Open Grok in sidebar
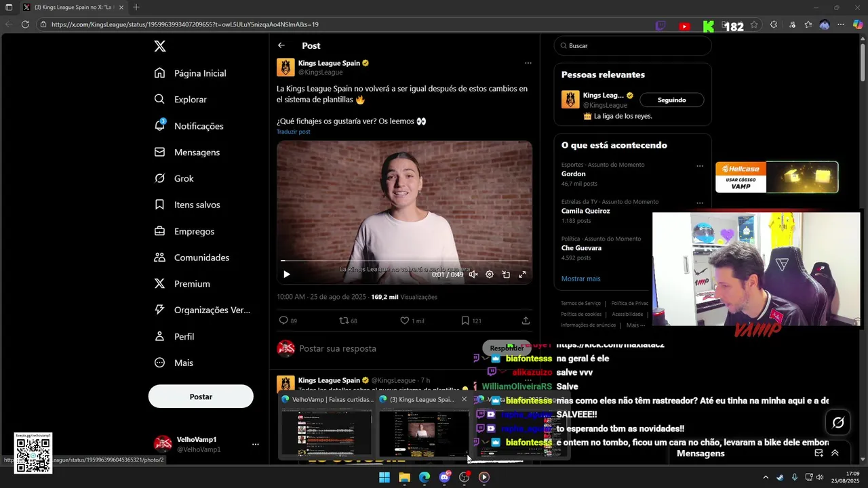868x488 pixels. pos(174,179)
